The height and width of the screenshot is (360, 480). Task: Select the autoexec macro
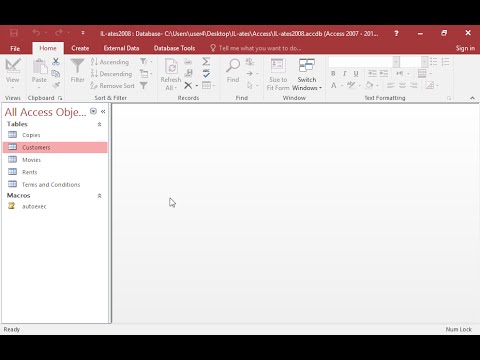click(55, 206)
